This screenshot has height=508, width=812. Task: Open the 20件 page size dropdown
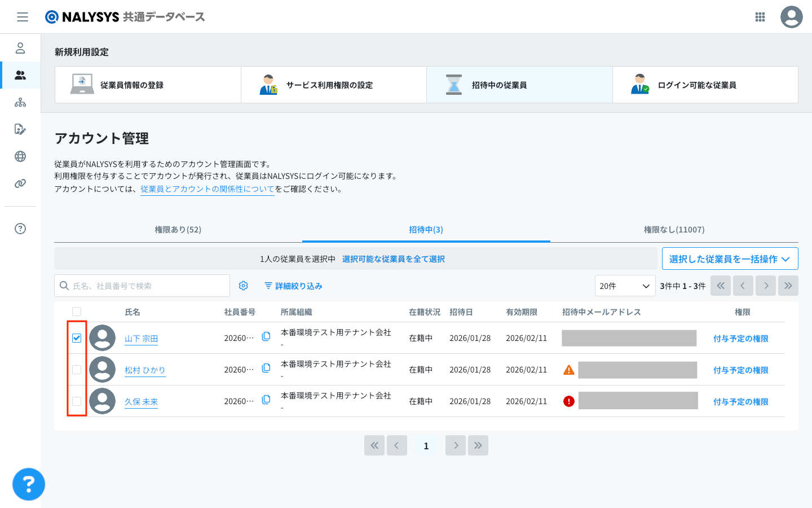(625, 286)
